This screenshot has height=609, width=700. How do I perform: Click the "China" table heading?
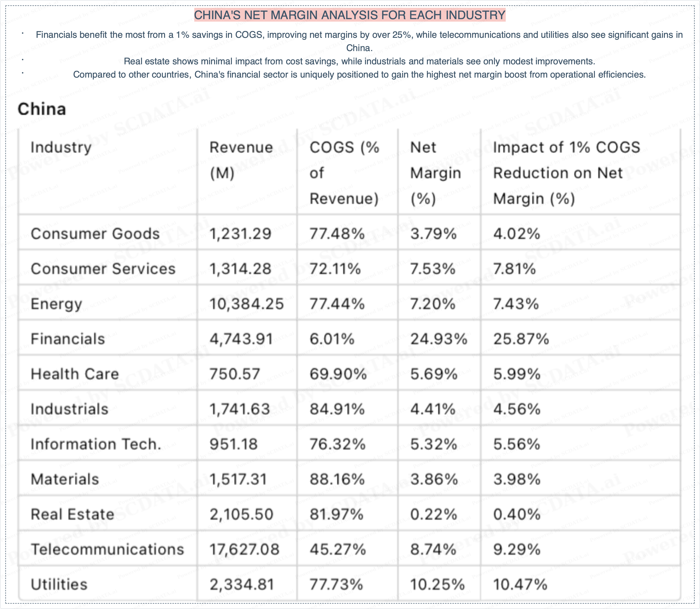pyautogui.click(x=42, y=110)
